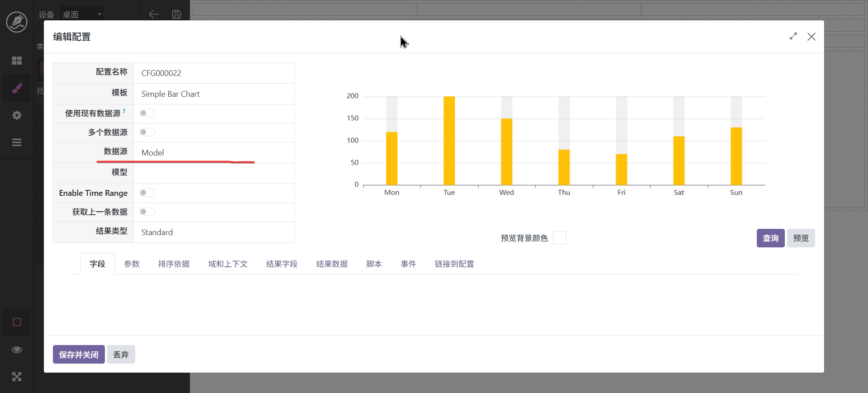Click the 保存并关闭 button

(x=79, y=355)
